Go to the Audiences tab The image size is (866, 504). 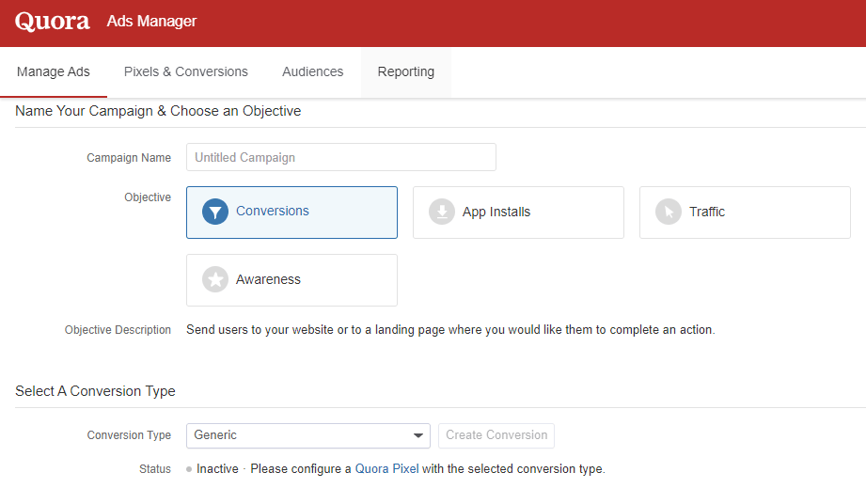pos(312,71)
